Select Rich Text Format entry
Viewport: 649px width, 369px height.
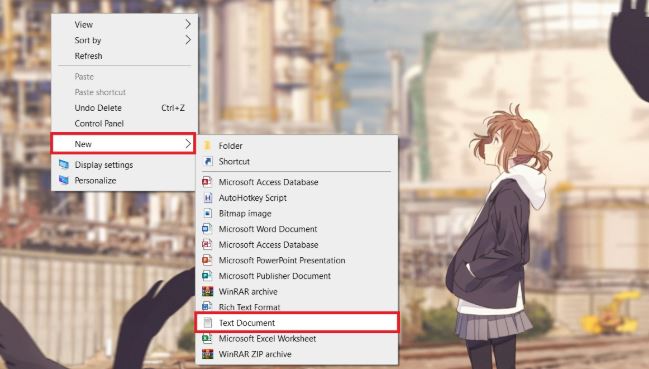point(296,307)
